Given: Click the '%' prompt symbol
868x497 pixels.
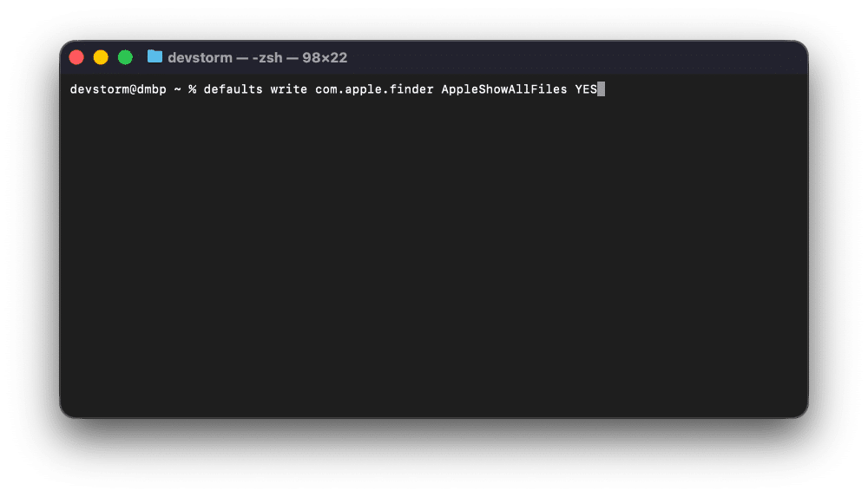Looking at the screenshot, I should pyautogui.click(x=192, y=89).
